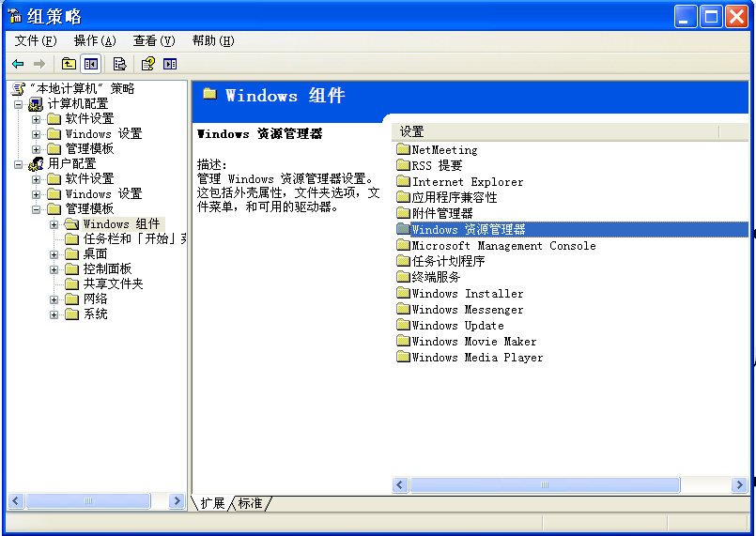Click the Windows Media Player folder icon

(x=403, y=357)
